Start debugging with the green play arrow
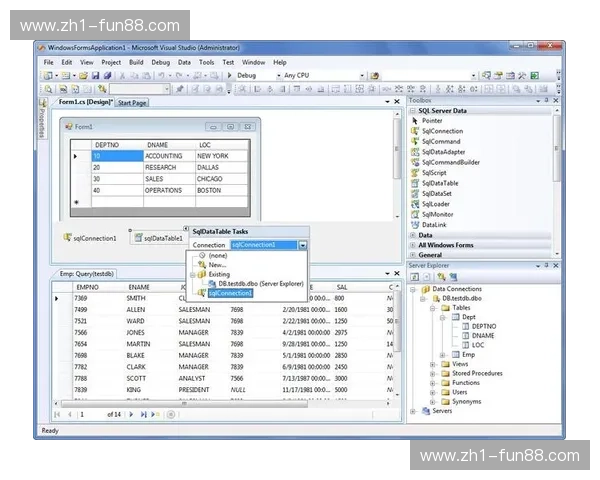Screen dimensions: 600x480 point(230,75)
